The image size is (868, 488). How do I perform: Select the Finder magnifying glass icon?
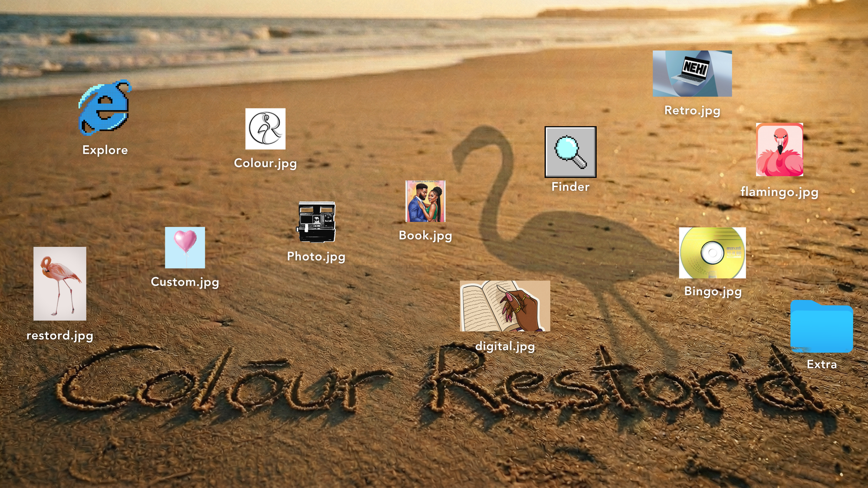pyautogui.click(x=570, y=152)
